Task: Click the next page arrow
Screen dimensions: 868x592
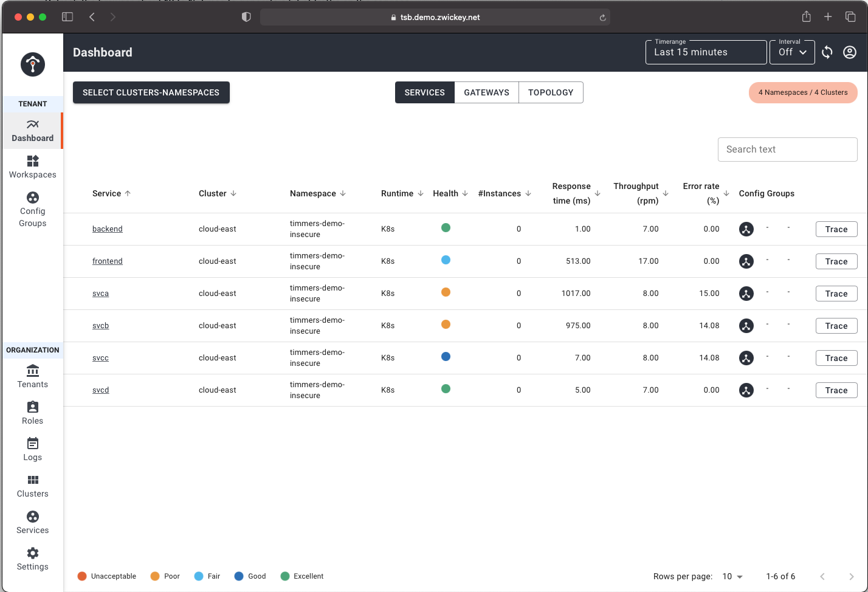Action: (x=851, y=576)
